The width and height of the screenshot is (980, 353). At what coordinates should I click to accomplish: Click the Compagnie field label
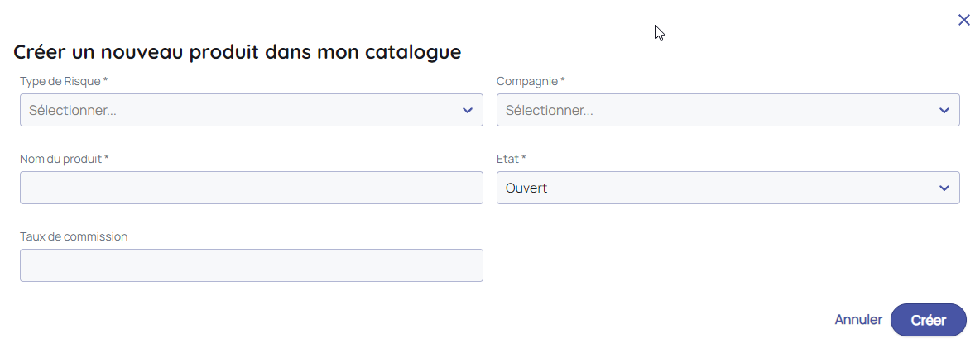(x=530, y=81)
